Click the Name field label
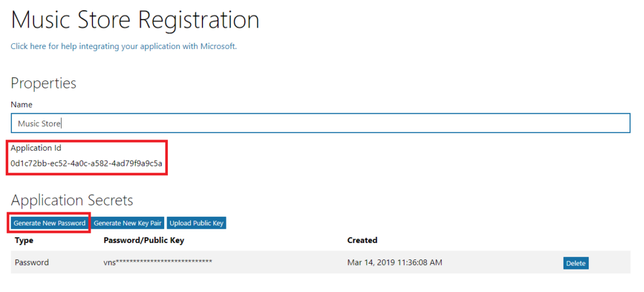Image resolution: width=644 pixels, height=292 pixels. point(21,105)
